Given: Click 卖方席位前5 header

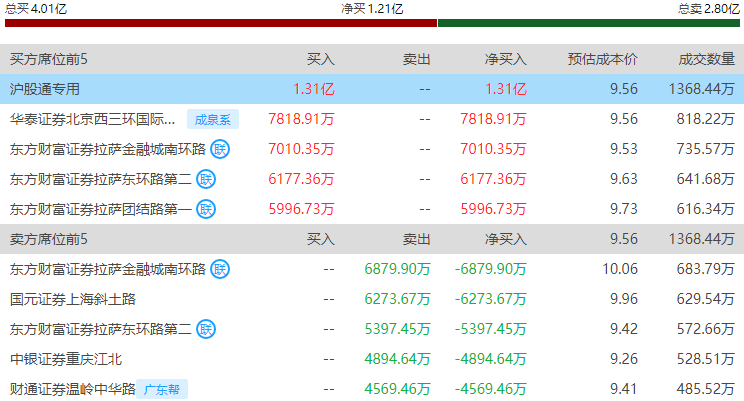Looking at the screenshot, I should (x=48, y=239).
